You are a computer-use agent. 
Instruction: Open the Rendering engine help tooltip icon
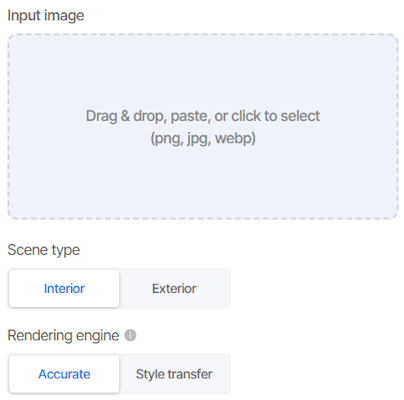[x=130, y=335]
